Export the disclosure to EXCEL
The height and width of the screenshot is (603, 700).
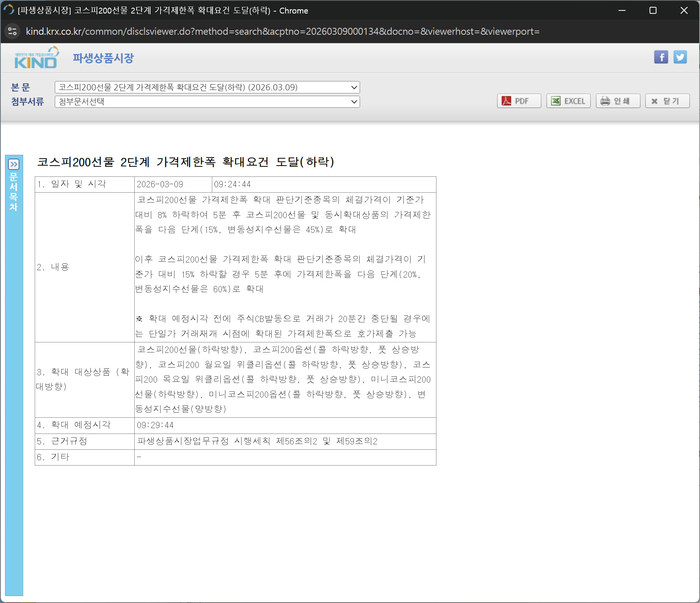click(x=568, y=101)
